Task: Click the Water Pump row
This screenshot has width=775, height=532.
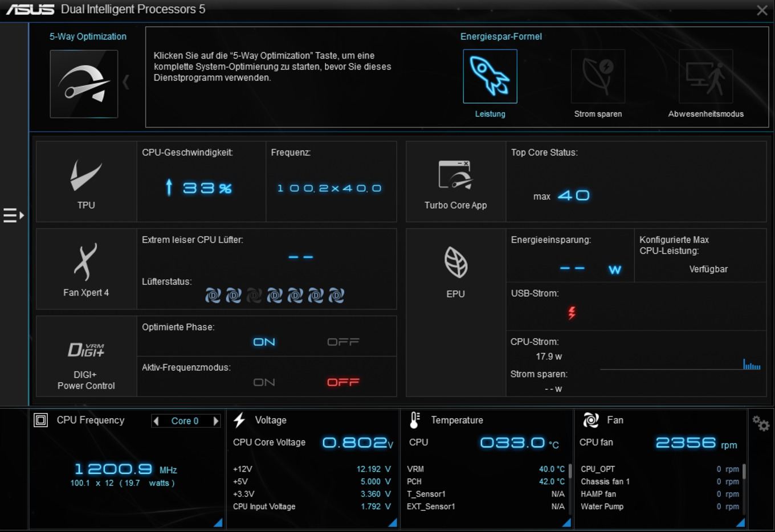Action: point(660,506)
